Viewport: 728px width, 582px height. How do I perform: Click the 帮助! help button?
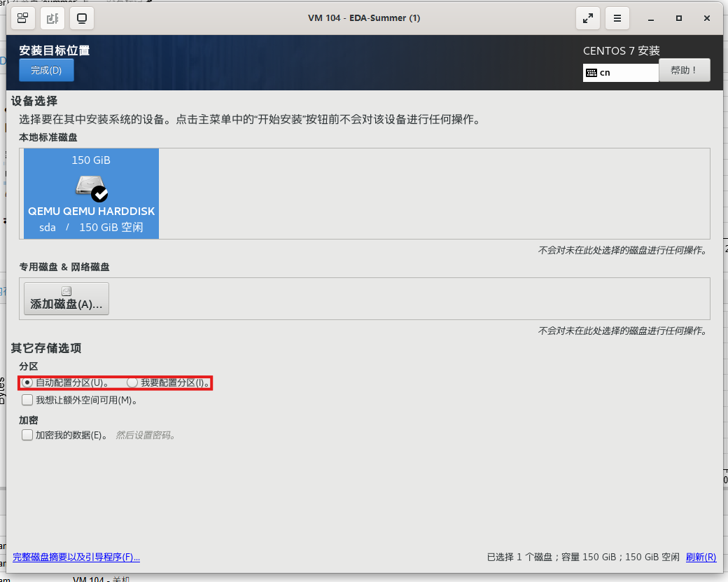coord(684,70)
